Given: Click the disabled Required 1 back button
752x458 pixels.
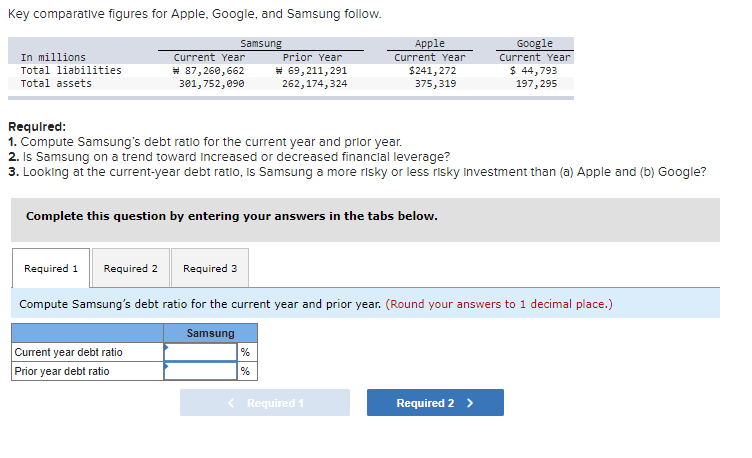Looking at the screenshot, I should pos(265,402).
